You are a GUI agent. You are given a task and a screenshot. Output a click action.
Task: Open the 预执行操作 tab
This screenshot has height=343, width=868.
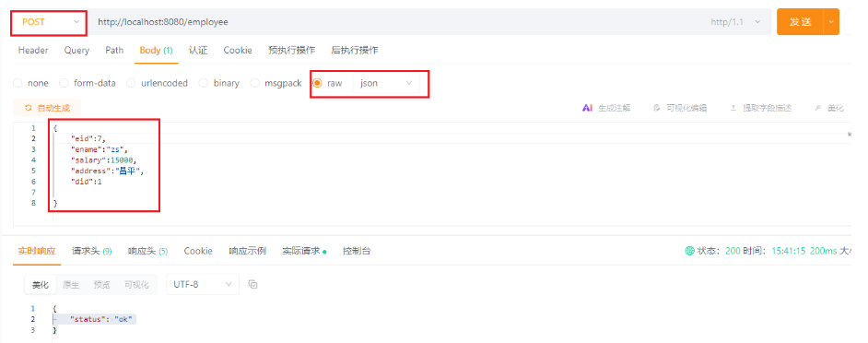[x=292, y=51]
